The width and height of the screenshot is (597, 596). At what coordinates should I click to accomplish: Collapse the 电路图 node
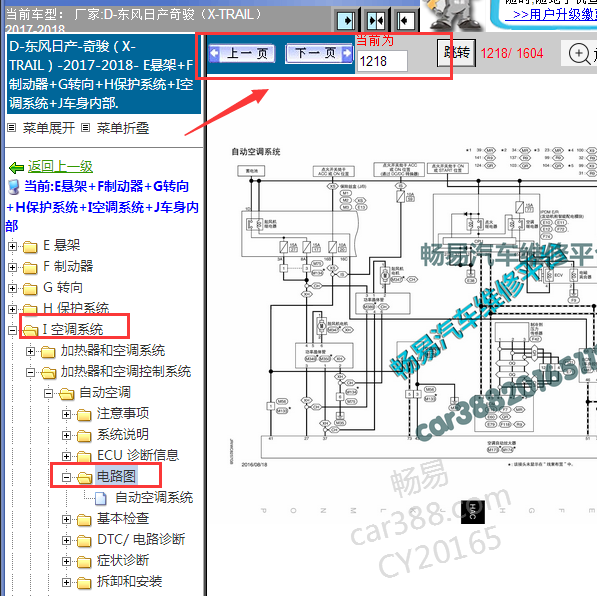(x=66, y=477)
